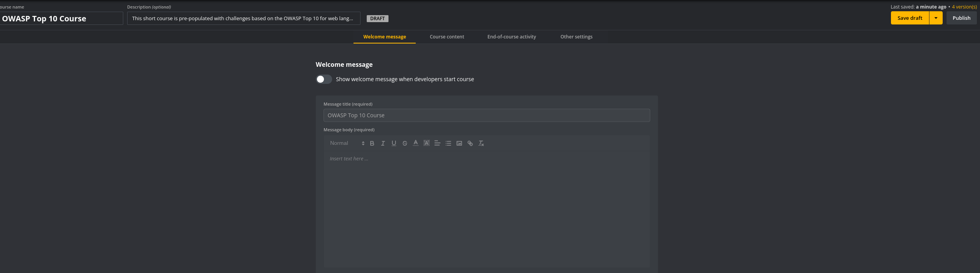The width and height of the screenshot is (980, 273).
Task: Click the 'Message body (required)' label
Action: (349, 130)
